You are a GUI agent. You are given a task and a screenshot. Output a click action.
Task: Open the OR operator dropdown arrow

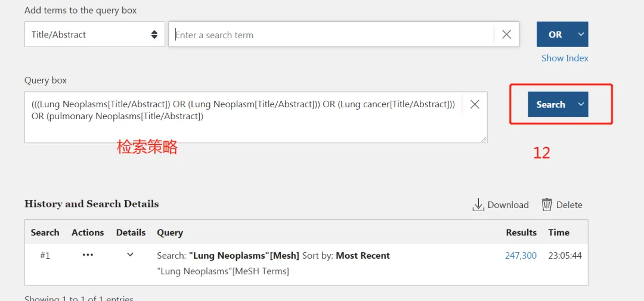(581, 35)
